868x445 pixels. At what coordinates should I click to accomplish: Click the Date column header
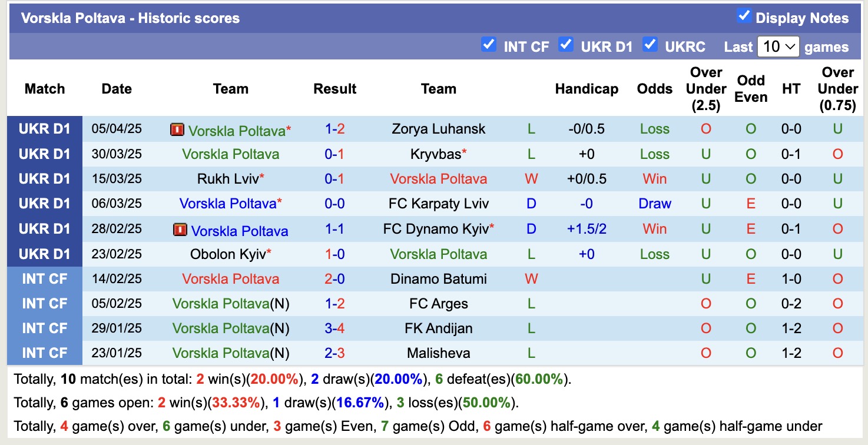click(x=116, y=89)
